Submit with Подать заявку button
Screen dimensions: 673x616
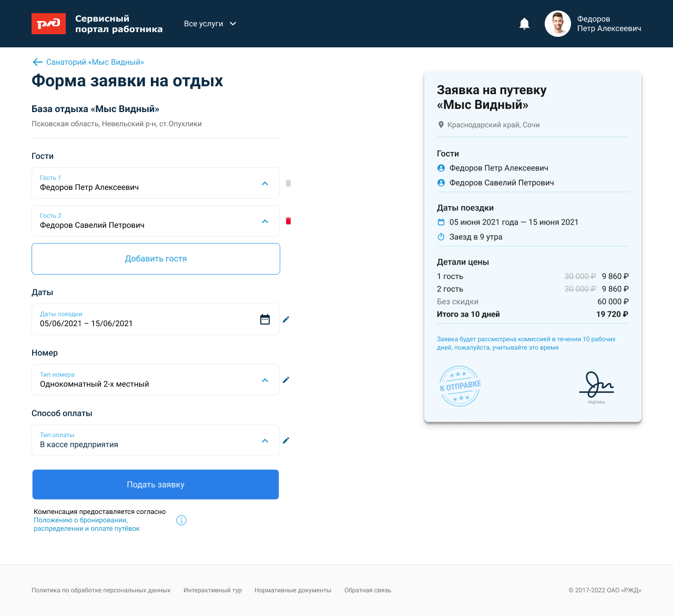click(156, 484)
